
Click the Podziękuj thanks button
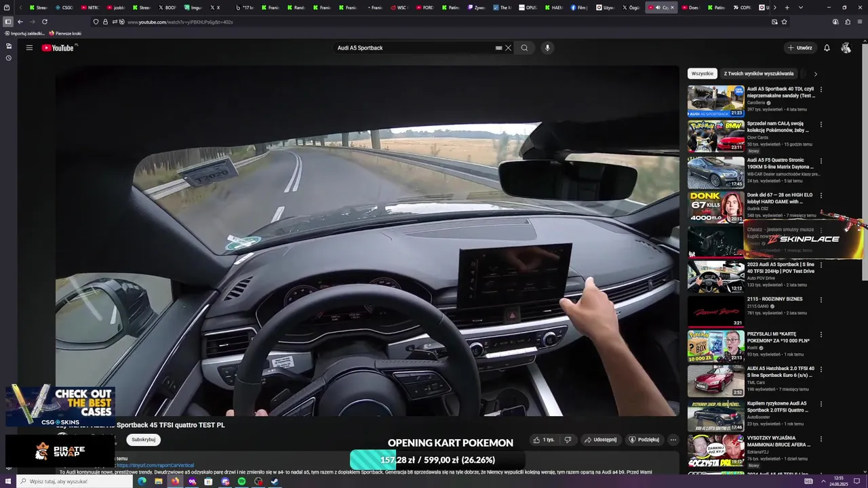644,440
